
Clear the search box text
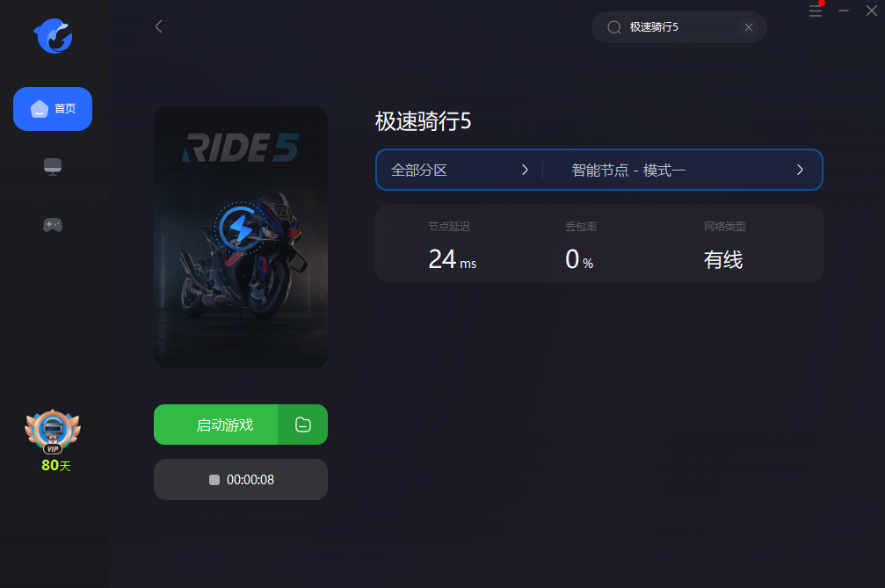749,27
